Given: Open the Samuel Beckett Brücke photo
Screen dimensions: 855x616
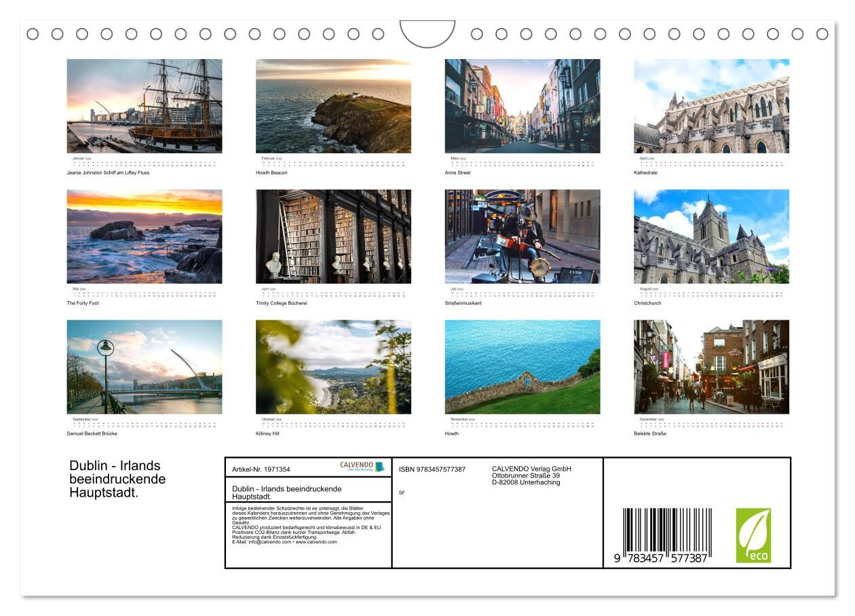Looking at the screenshot, I should [144, 366].
